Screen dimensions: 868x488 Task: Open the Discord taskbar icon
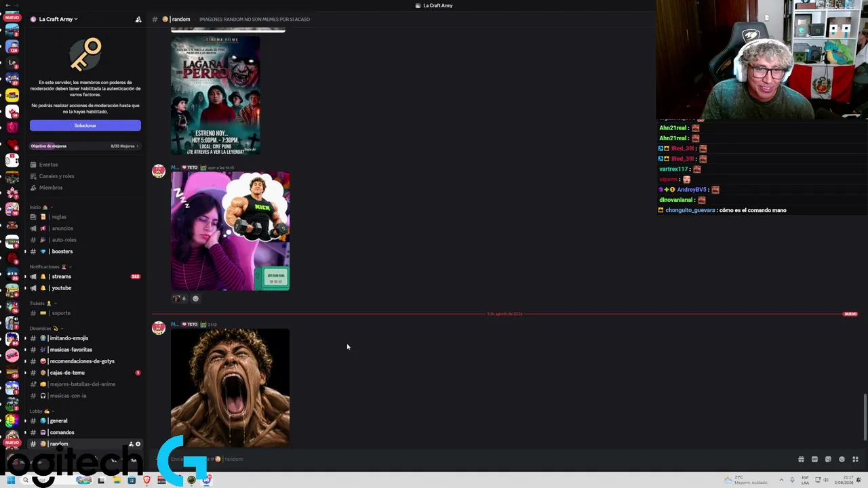coord(206,481)
